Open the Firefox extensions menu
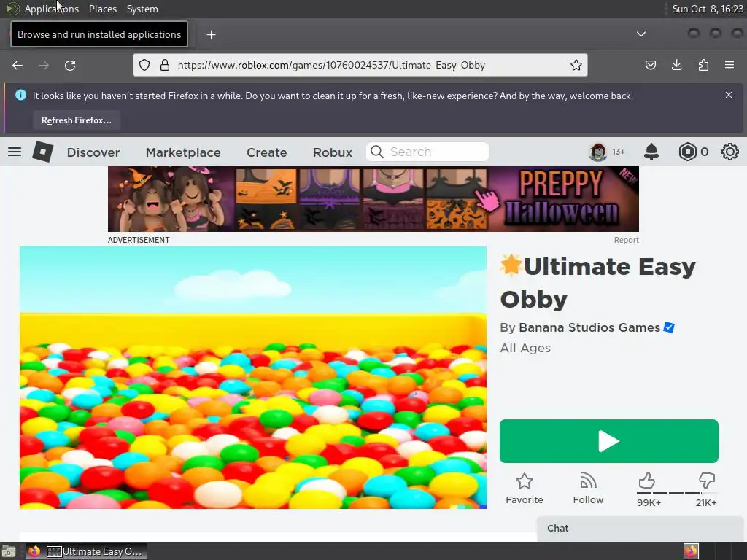Screen dimensions: 747x560 click(703, 65)
